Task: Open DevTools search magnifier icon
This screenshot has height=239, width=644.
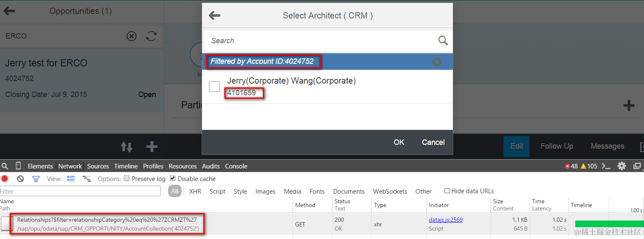Action: [x=5, y=166]
